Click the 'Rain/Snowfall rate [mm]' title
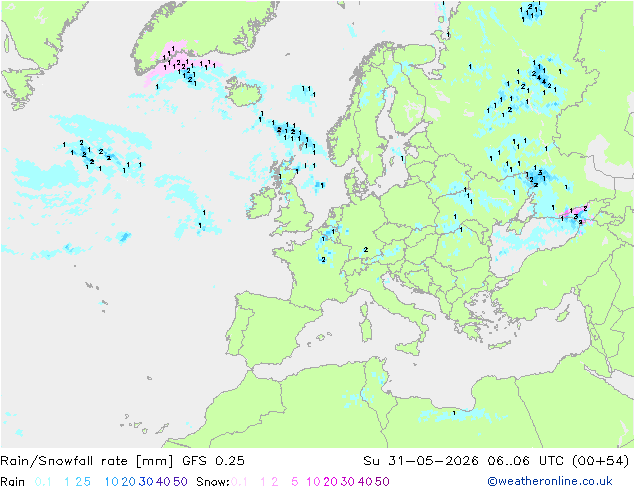634x490 pixels. pos(87,461)
